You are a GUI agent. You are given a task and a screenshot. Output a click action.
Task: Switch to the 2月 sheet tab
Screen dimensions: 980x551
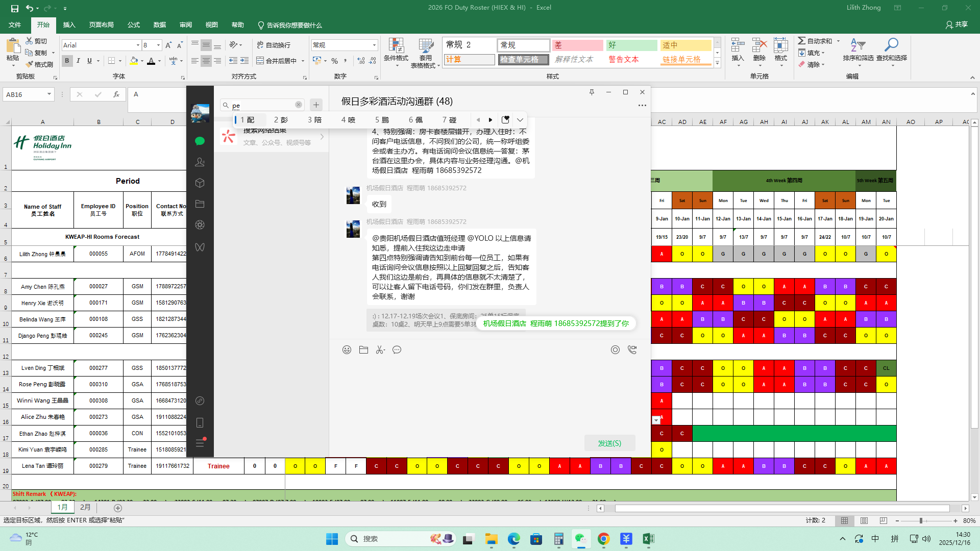(85, 508)
